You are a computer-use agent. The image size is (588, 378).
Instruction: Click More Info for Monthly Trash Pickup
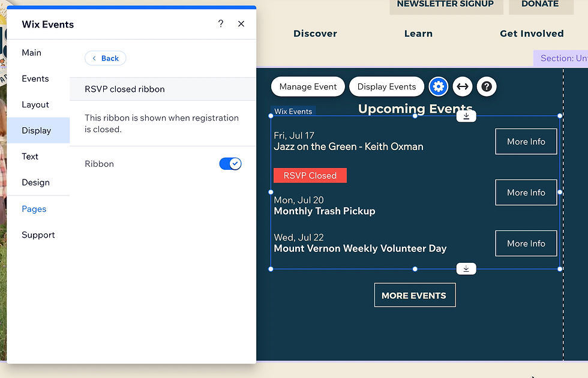tap(526, 193)
